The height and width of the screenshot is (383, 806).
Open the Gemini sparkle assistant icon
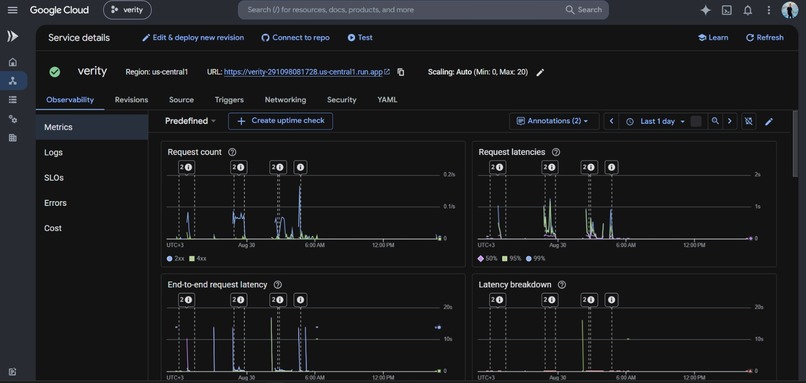pos(706,10)
